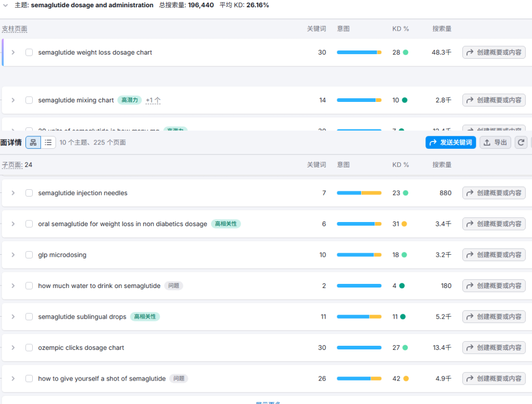Image resolution: width=532 pixels, height=404 pixels.
Task: Click the 意图 header in subpages table
Action: coord(343,165)
